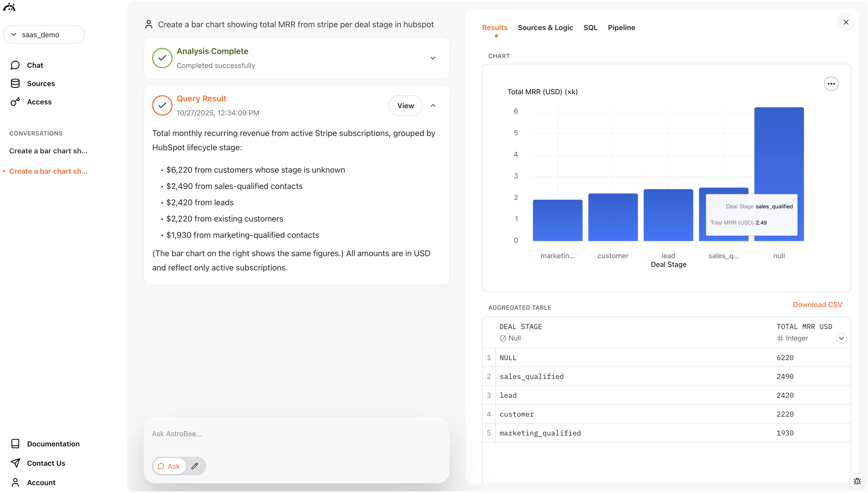Open the Chat section in sidebar
Image resolution: width=868 pixels, height=493 pixels.
pyautogui.click(x=35, y=65)
